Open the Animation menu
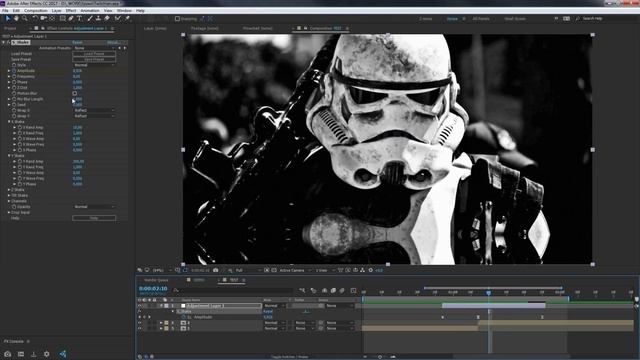This screenshot has height=360, width=640. [x=90, y=11]
